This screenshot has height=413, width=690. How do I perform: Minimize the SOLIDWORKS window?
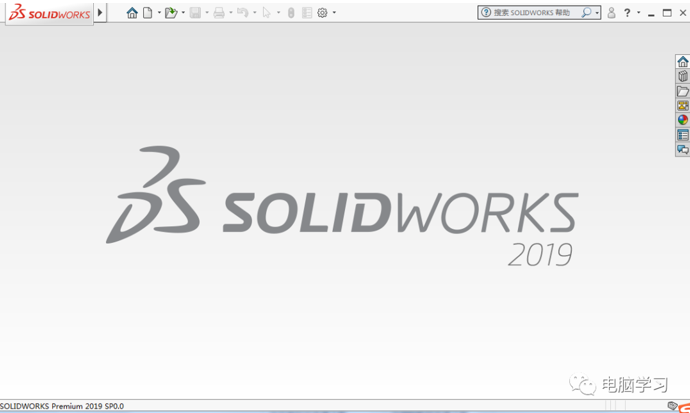(x=651, y=13)
